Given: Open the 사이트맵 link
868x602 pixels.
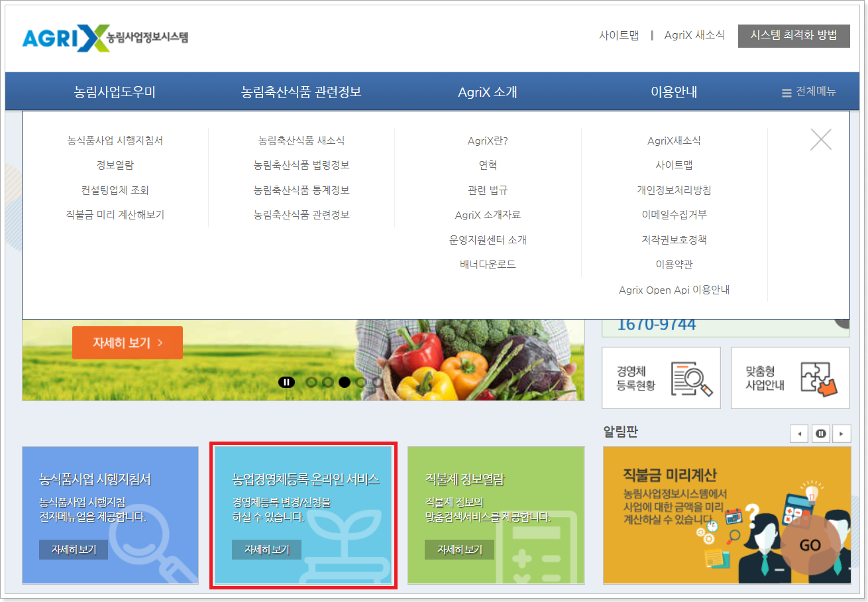Looking at the screenshot, I should point(618,35).
